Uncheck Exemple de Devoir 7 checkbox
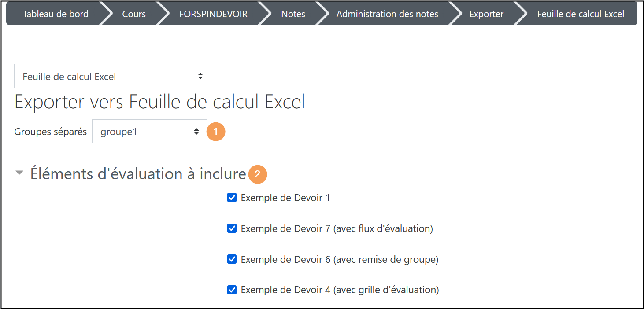Viewport: 644px width, 309px height. coord(232,228)
